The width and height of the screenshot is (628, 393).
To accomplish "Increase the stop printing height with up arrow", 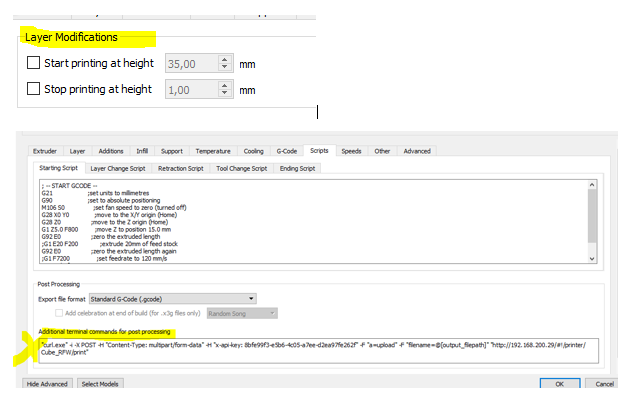I will [225, 85].
